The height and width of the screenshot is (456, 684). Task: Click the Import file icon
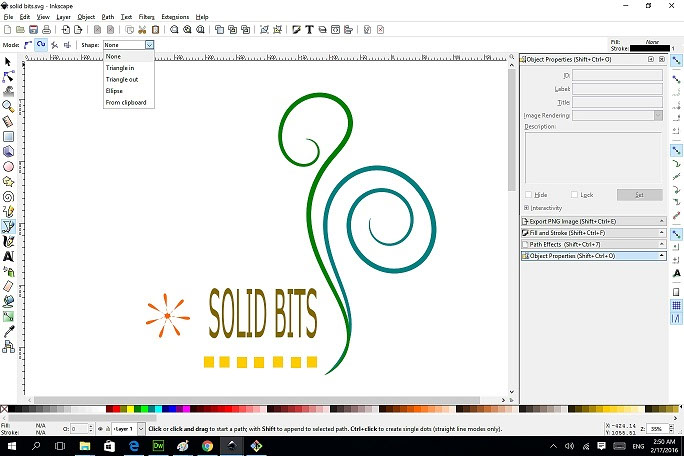(65, 30)
